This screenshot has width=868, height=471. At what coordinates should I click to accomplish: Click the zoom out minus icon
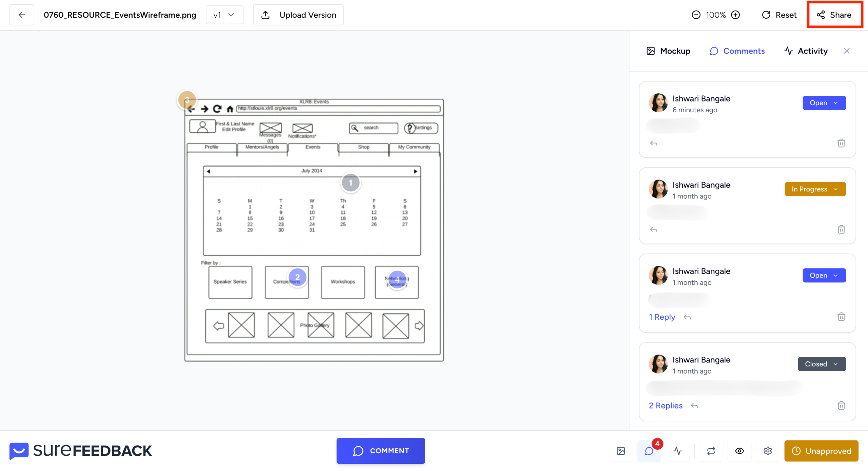tap(696, 15)
